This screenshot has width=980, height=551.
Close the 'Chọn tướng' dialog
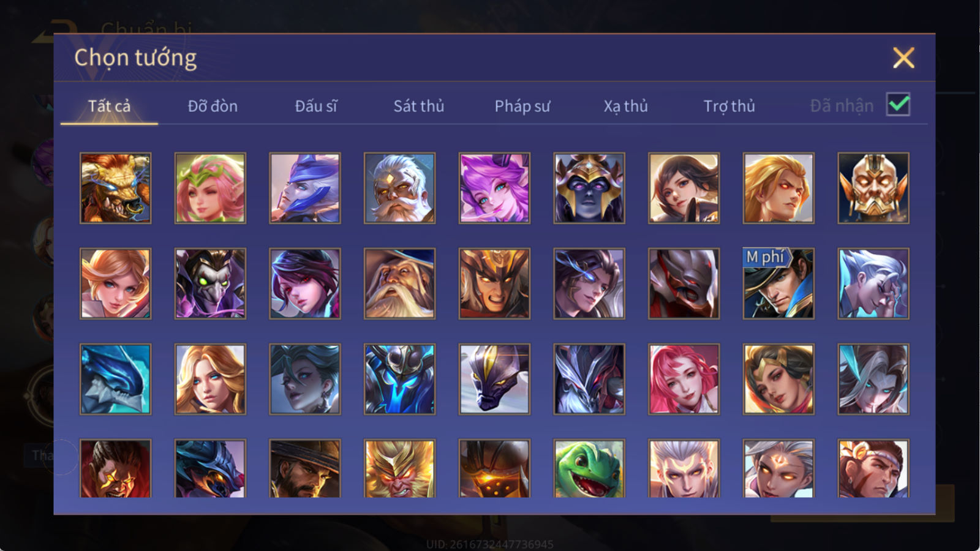coord(903,58)
